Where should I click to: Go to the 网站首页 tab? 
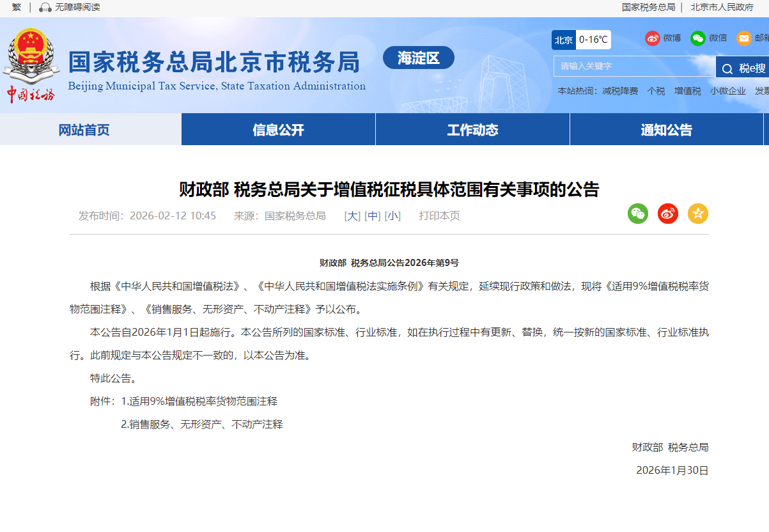coord(84,130)
